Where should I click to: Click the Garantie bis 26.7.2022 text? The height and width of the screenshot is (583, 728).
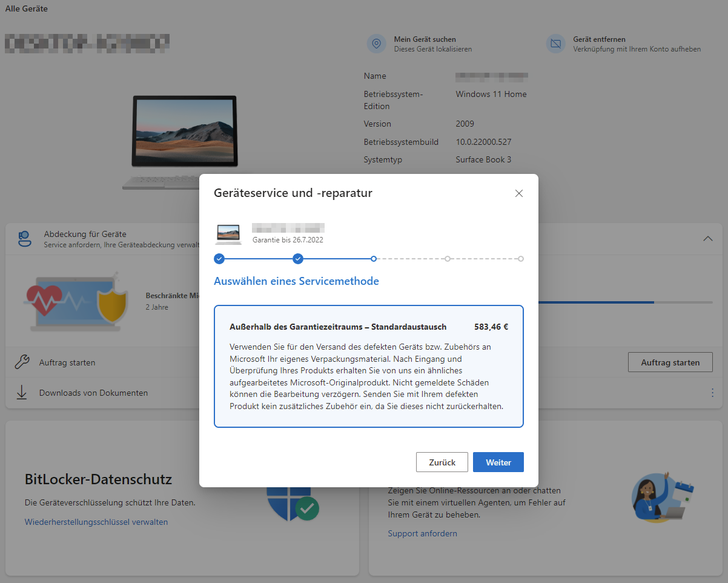coord(288,240)
